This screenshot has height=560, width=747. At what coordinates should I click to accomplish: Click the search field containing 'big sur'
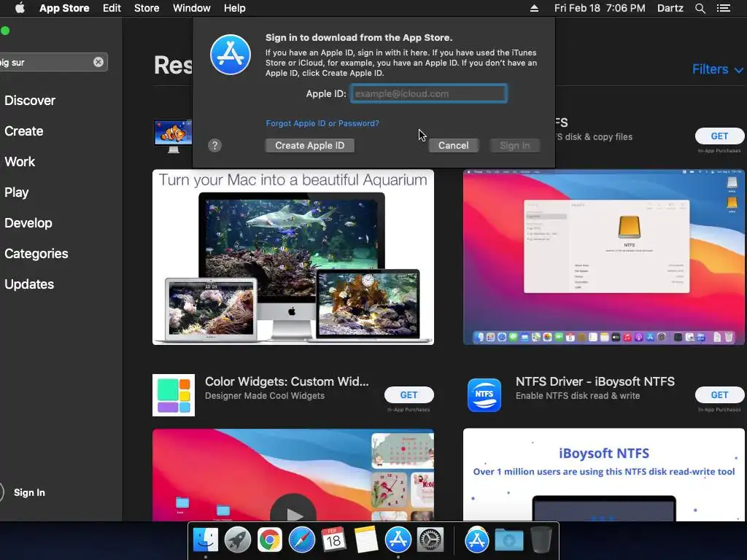[x=53, y=62]
